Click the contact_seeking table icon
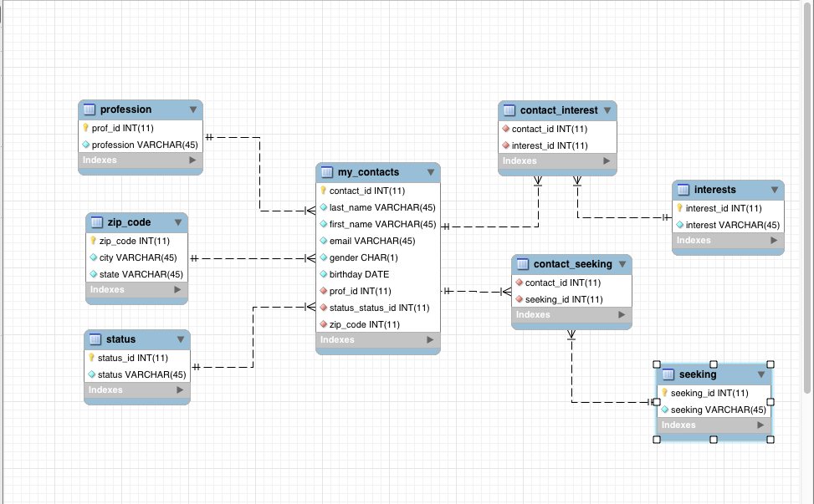This screenshot has height=504, width=814. tap(523, 264)
